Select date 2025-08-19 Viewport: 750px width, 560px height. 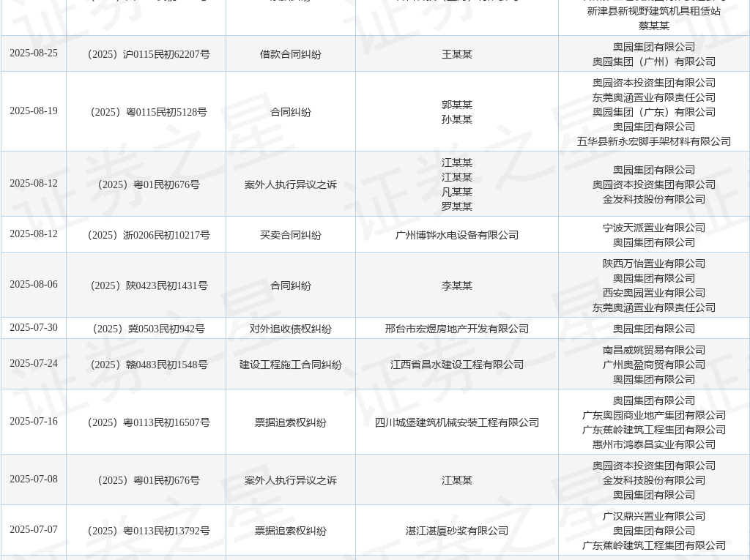(34, 111)
